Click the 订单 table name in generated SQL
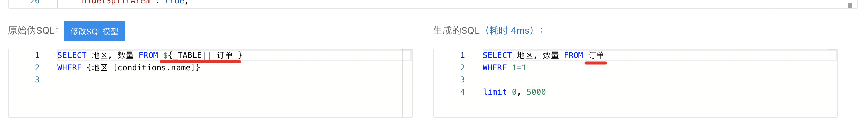868x125 pixels. pos(596,55)
